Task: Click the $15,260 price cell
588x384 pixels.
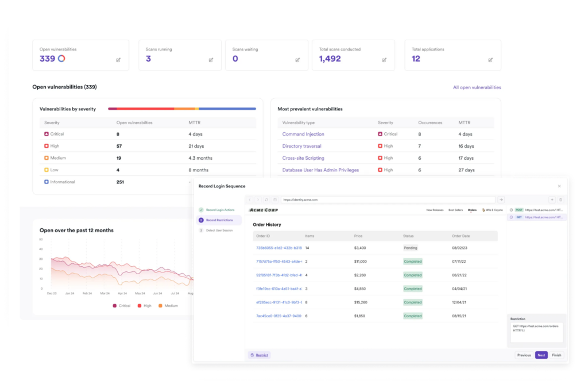Action: click(x=361, y=302)
